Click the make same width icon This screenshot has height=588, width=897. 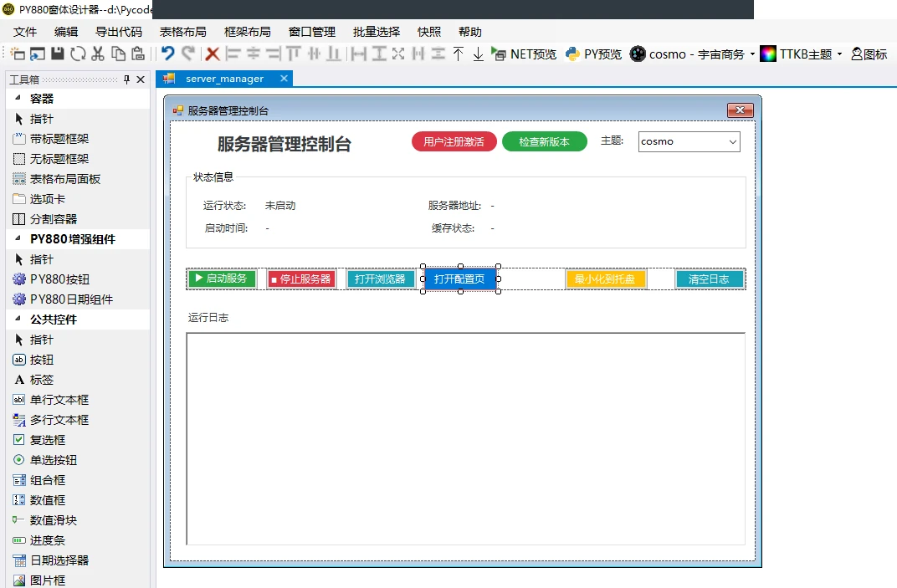[x=359, y=54]
